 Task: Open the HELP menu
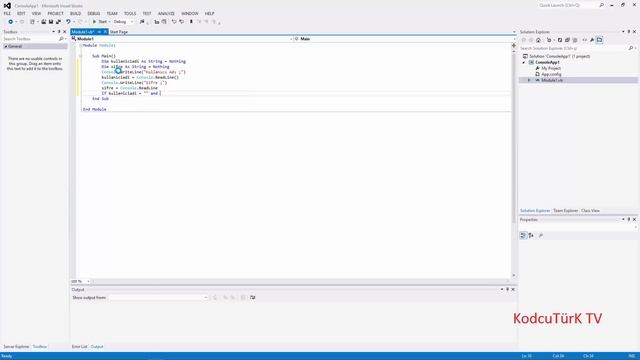point(209,13)
